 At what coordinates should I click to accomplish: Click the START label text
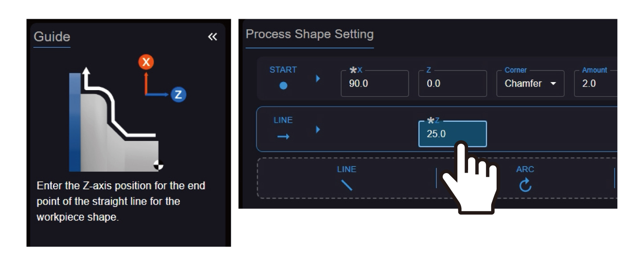coord(283,70)
